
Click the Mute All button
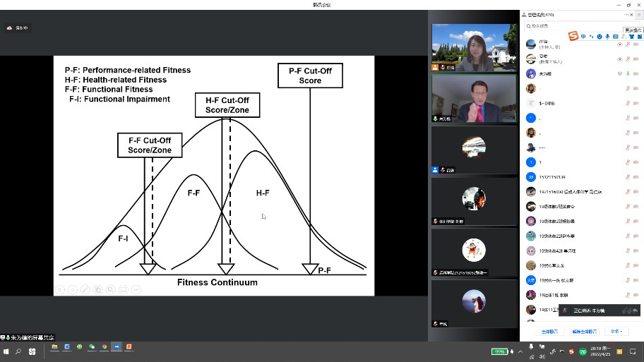pos(549,331)
